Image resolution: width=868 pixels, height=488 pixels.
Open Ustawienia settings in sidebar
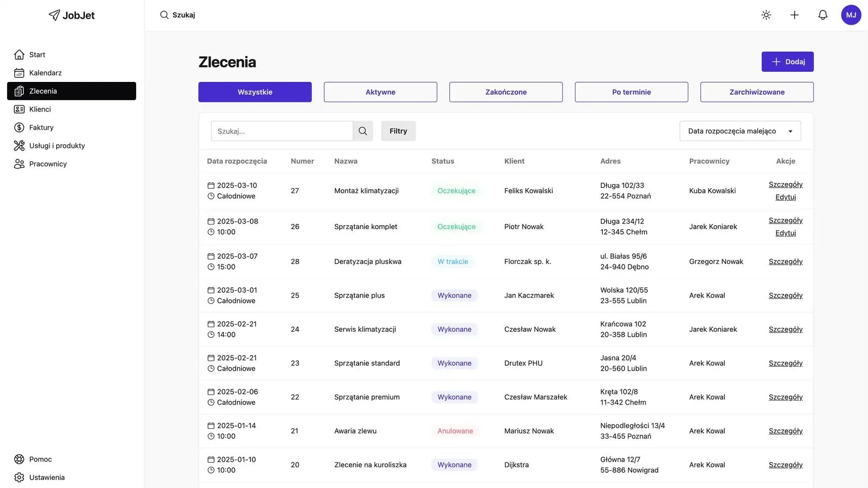[x=47, y=477]
